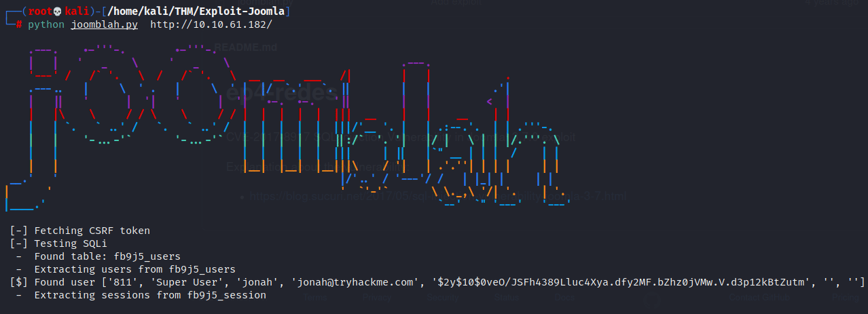Click the skull icon in the prompt

click(58, 12)
